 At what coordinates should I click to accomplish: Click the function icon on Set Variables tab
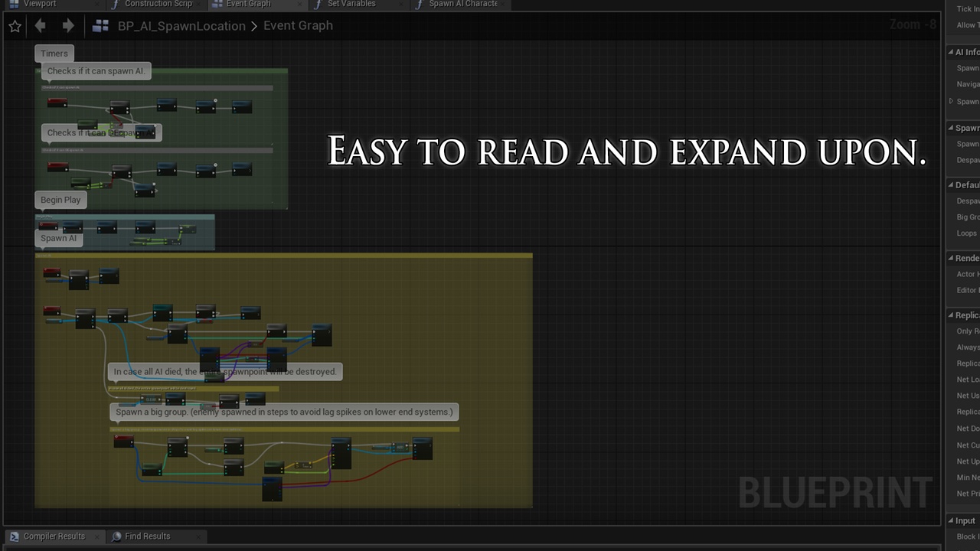tap(318, 4)
